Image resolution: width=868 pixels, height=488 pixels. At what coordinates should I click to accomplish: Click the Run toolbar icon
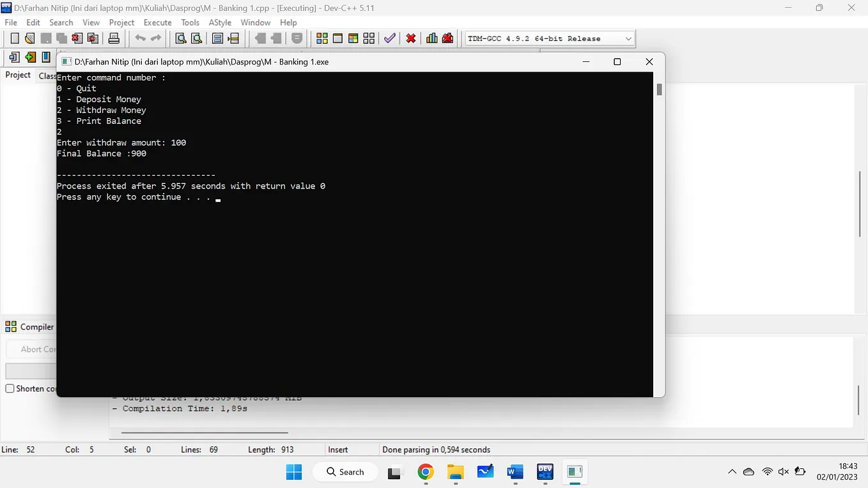[x=337, y=38]
